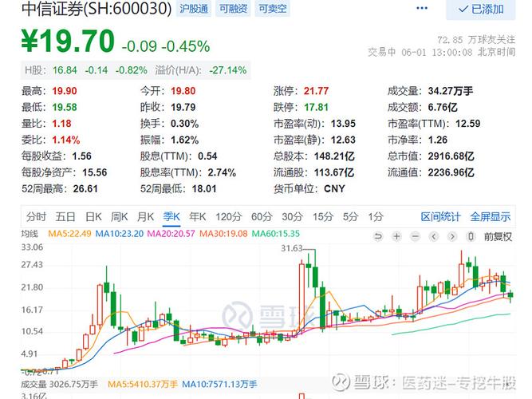Screen dimensions: 532x399
Task: Click the 今开 value 19.80
Action: [183, 91]
